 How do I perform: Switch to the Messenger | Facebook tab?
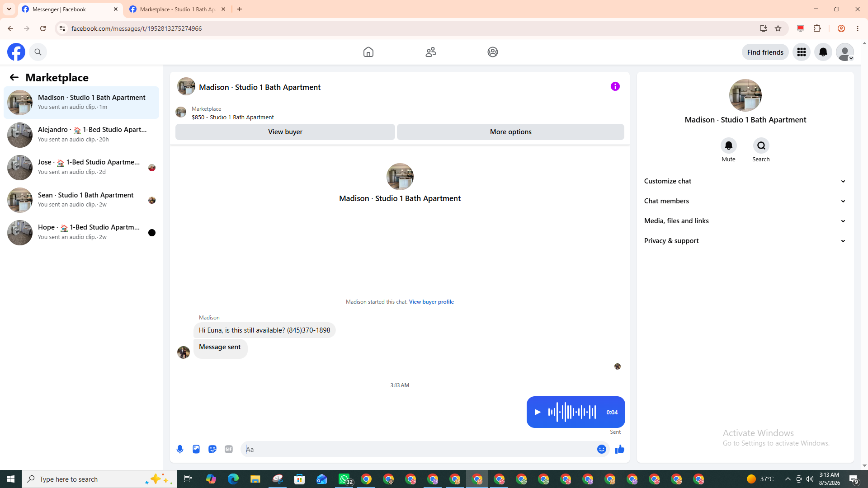pos(70,9)
